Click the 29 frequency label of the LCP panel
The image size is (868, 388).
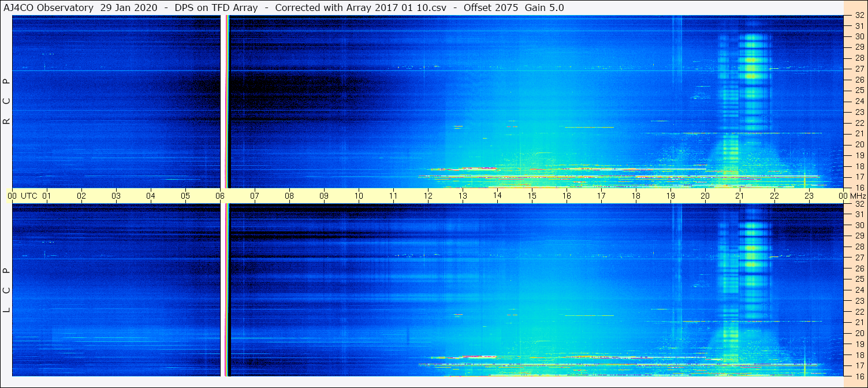coord(859,236)
